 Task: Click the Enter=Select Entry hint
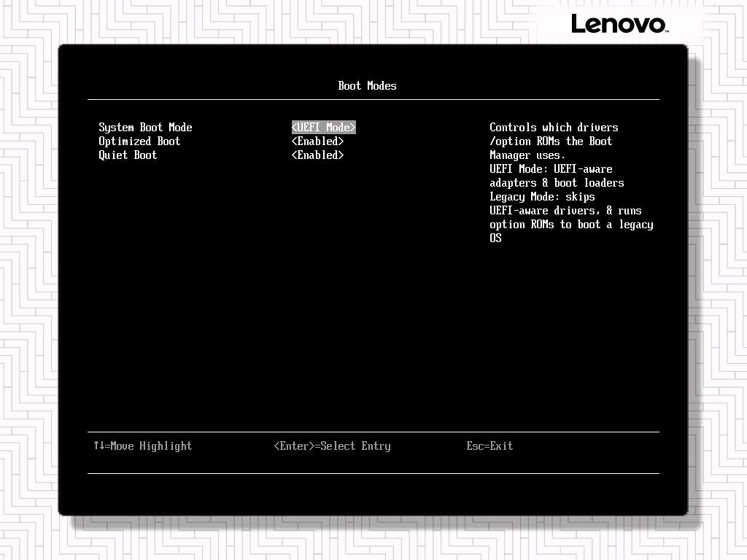click(333, 446)
